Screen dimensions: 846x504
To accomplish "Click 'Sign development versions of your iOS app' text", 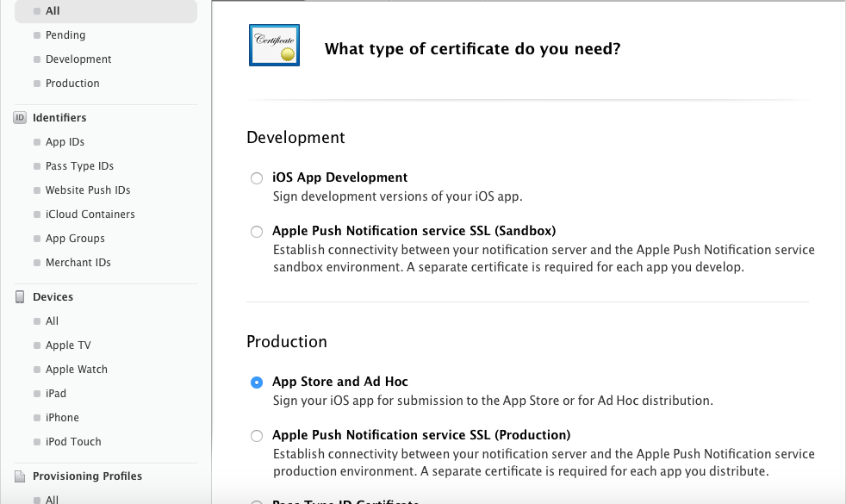I will point(398,196).
